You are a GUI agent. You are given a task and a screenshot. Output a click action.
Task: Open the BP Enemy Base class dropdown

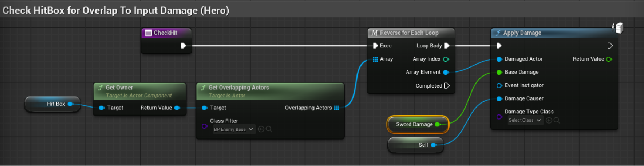coord(233,129)
